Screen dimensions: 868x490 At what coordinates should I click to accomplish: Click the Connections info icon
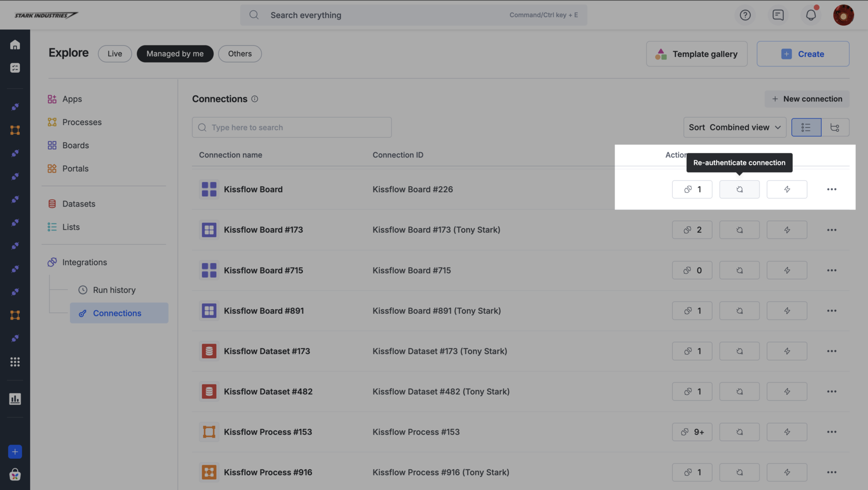(255, 99)
